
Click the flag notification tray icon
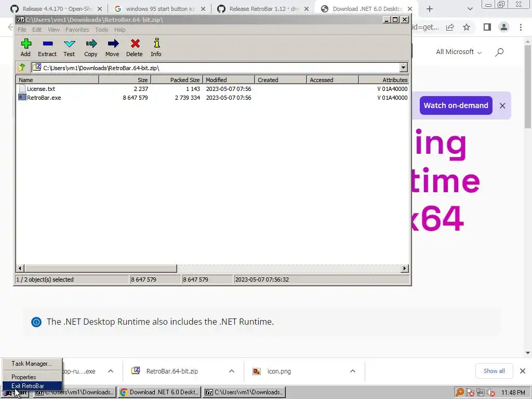[470, 393]
